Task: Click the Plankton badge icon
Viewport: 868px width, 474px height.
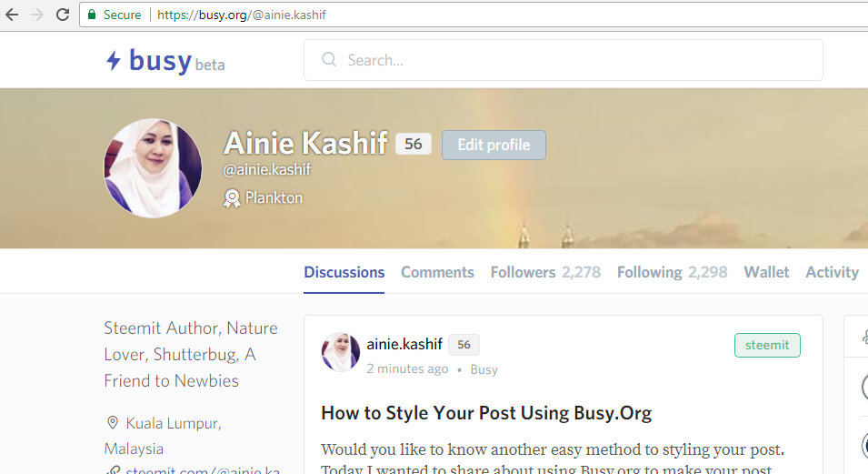Action: (x=232, y=198)
